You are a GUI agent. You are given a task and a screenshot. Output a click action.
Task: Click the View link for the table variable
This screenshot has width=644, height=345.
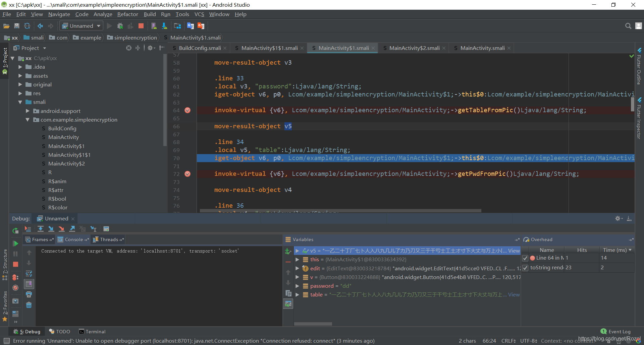514,295
